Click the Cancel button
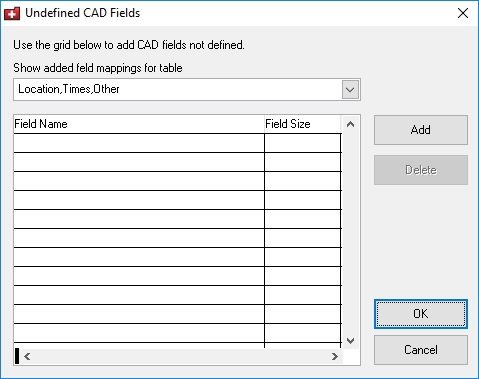Image resolution: width=479 pixels, height=379 pixels. pyautogui.click(x=421, y=350)
